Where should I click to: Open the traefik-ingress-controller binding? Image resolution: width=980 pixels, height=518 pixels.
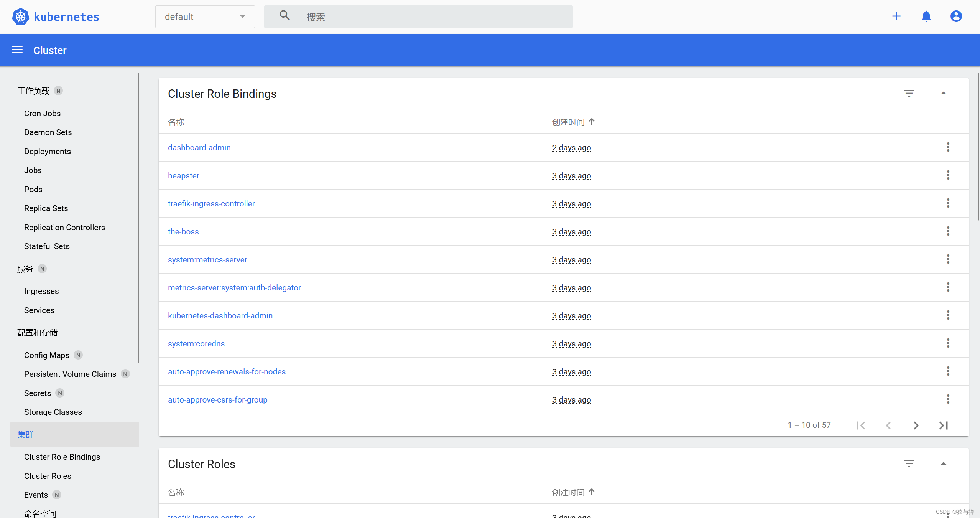point(210,204)
